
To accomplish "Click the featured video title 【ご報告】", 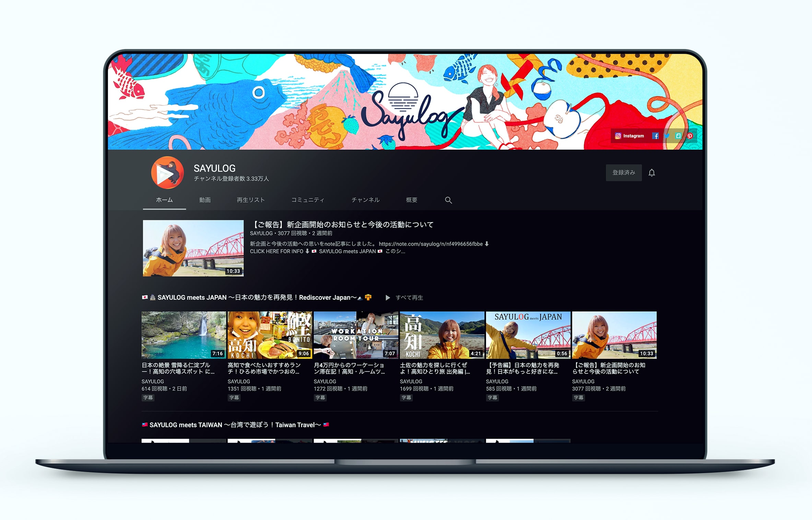I will pyautogui.click(x=342, y=225).
